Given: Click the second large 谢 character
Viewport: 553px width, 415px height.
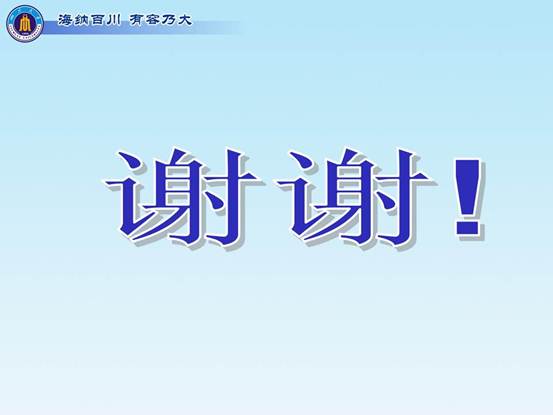Looking at the screenshot, I should click(x=356, y=197).
